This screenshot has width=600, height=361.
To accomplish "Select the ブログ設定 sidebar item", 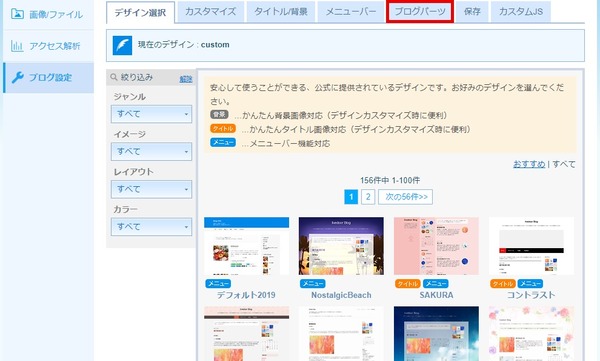I will (x=48, y=78).
